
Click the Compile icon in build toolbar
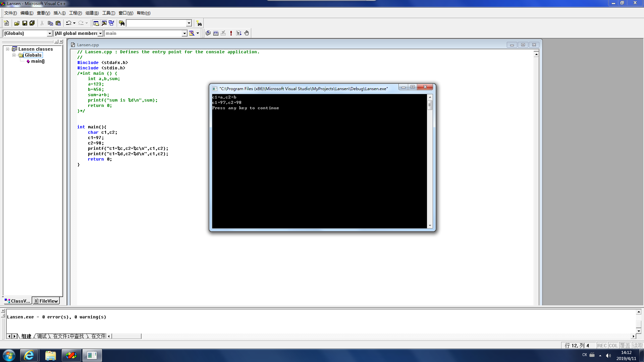pos(208,33)
